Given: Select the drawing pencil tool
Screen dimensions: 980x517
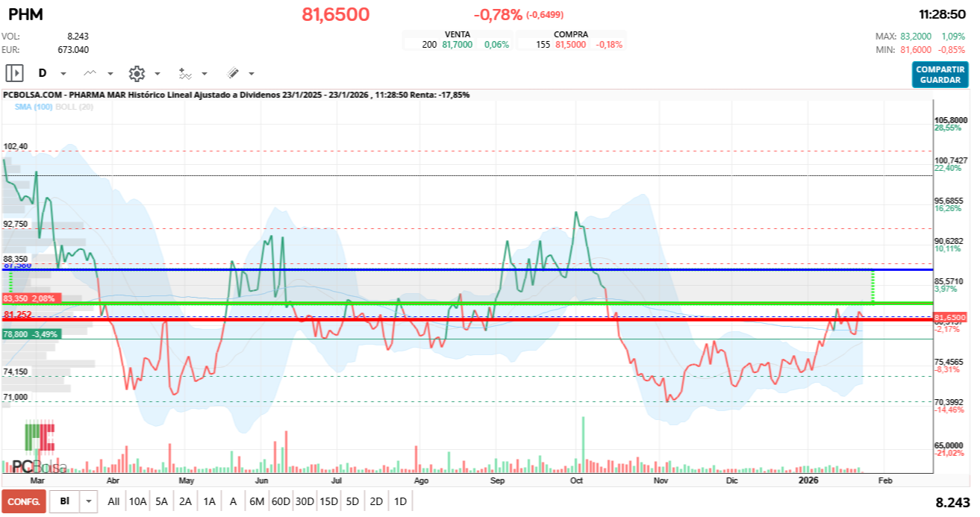Looking at the screenshot, I should tap(233, 73).
